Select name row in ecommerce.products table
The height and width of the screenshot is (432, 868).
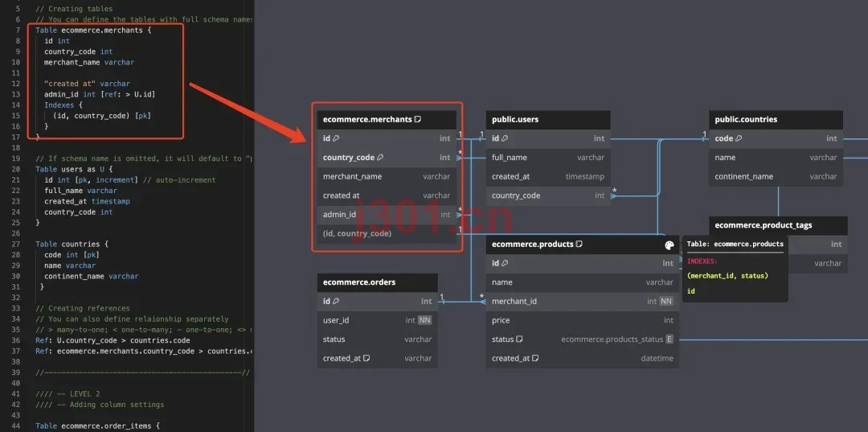pos(583,282)
